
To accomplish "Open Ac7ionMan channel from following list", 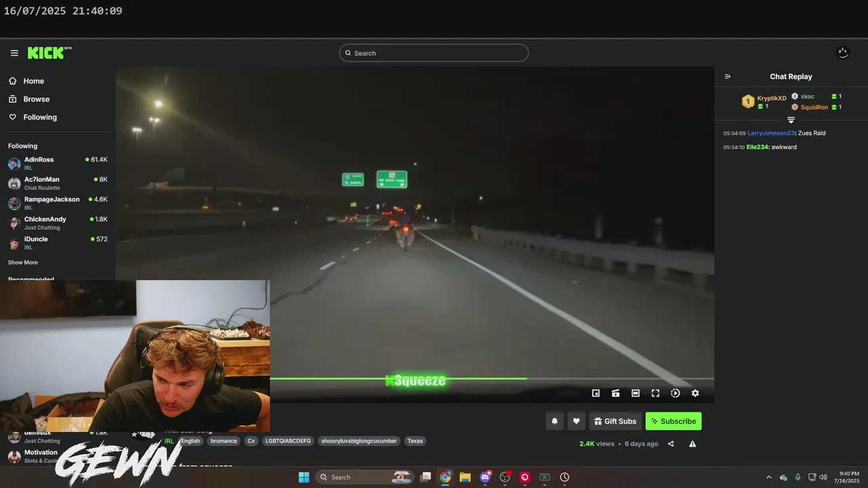I will pyautogui.click(x=58, y=183).
